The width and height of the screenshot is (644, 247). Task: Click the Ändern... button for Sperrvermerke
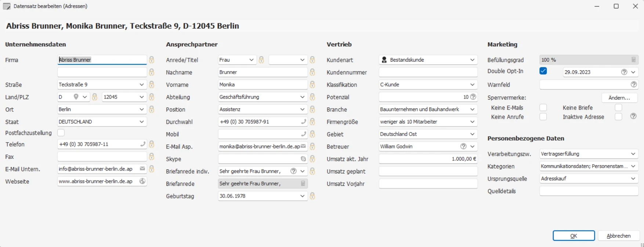[619, 98]
